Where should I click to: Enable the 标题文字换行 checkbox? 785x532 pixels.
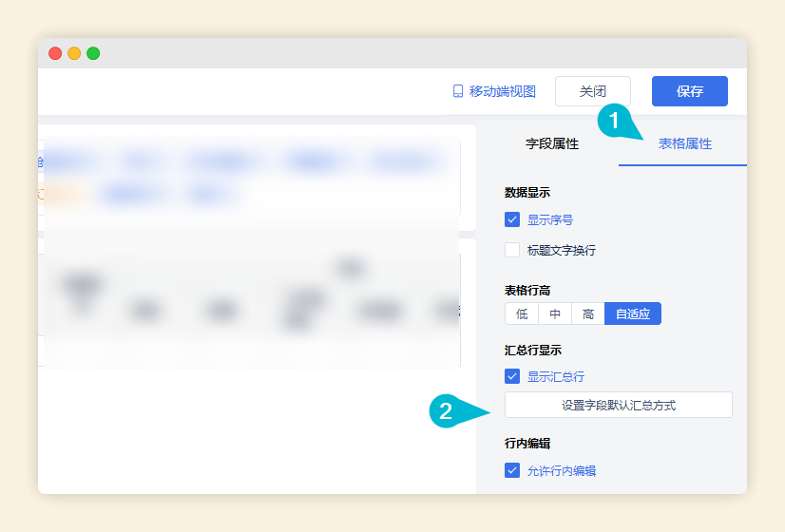pos(512,250)
